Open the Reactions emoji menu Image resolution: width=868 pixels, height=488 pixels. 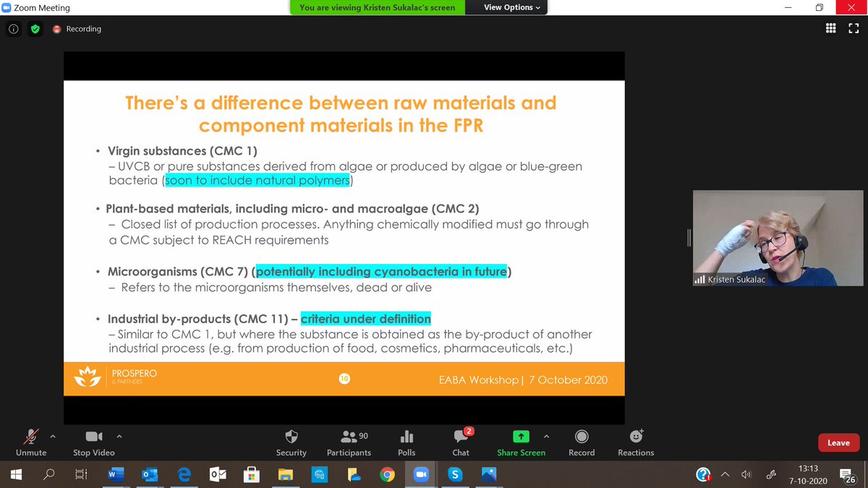coord(636,442)
